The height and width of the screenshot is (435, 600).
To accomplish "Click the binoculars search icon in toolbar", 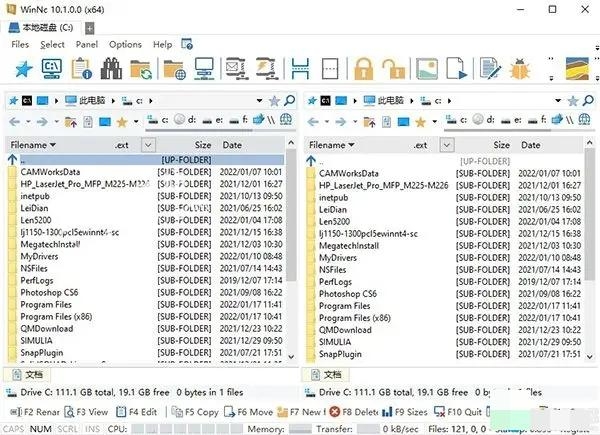I will tap(111, 69).
